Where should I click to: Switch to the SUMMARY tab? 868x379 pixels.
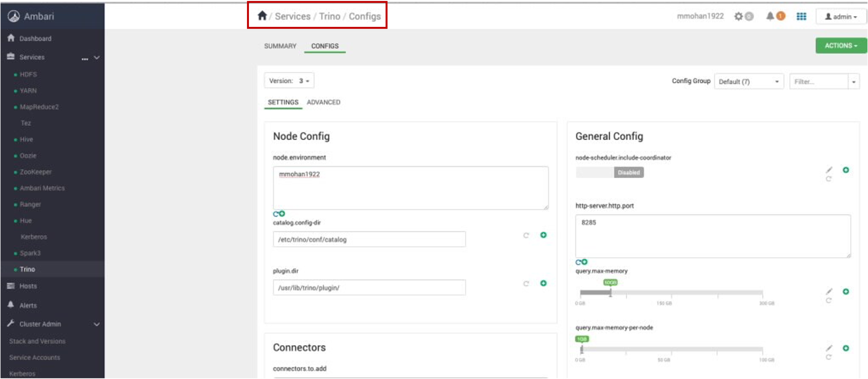tap(280, 46)
